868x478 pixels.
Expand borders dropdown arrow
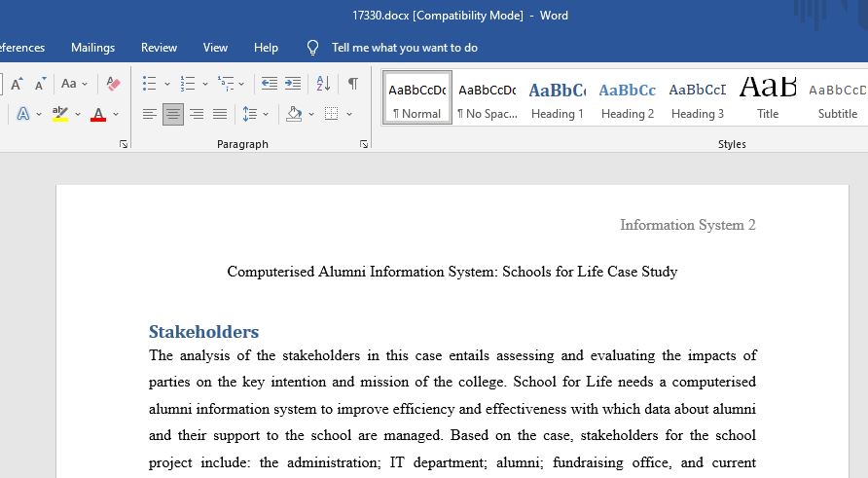349,115
